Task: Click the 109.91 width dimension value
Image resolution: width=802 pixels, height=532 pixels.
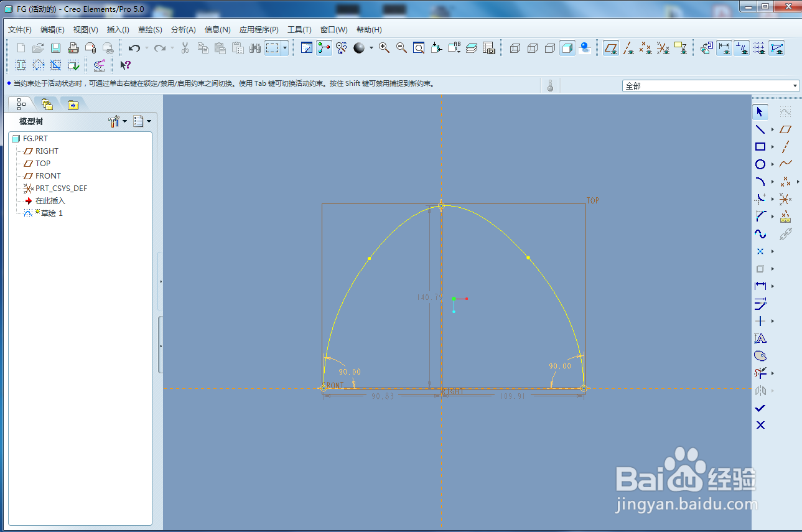Action: tap(512, 396)
